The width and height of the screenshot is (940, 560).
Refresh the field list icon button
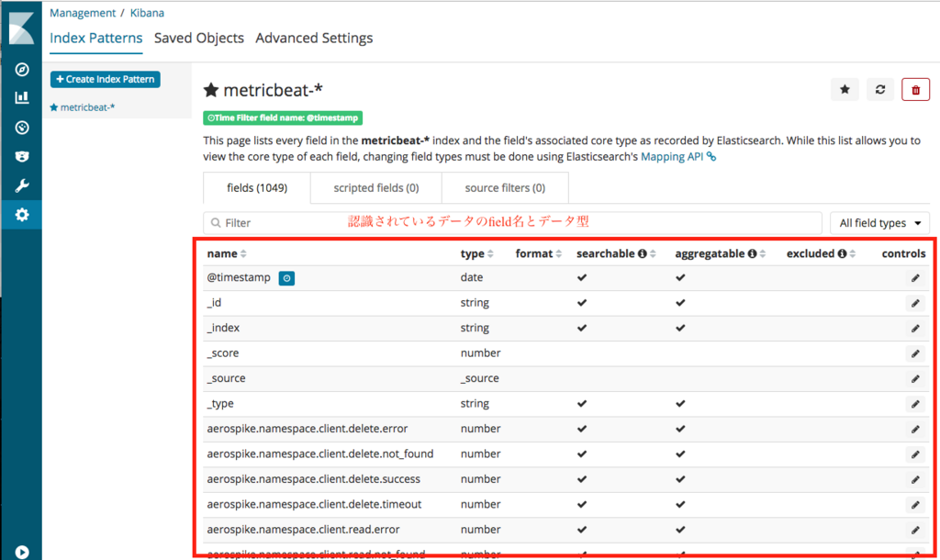click(x=880, y=90)
